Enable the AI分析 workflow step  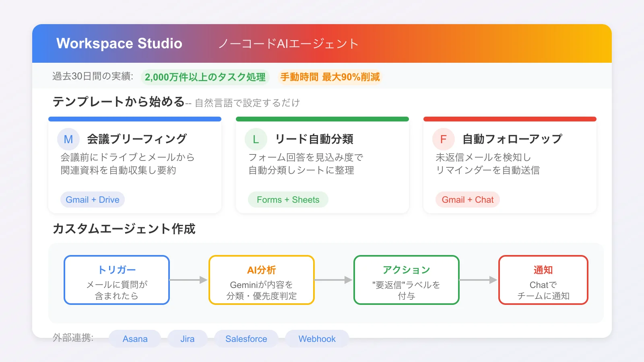pos(261,280)
